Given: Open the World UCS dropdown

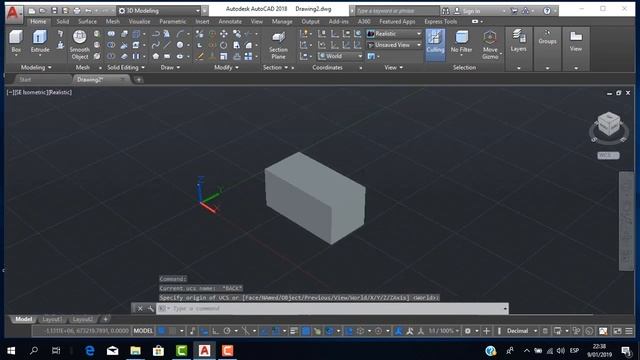Looking at the screenshot, I should (340, 56).
